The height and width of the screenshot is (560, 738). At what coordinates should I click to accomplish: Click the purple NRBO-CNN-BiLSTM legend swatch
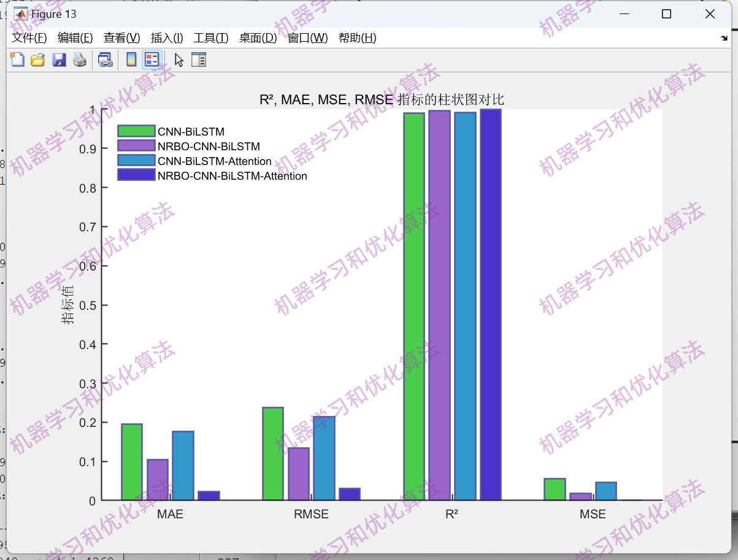[x=136, y=146]
